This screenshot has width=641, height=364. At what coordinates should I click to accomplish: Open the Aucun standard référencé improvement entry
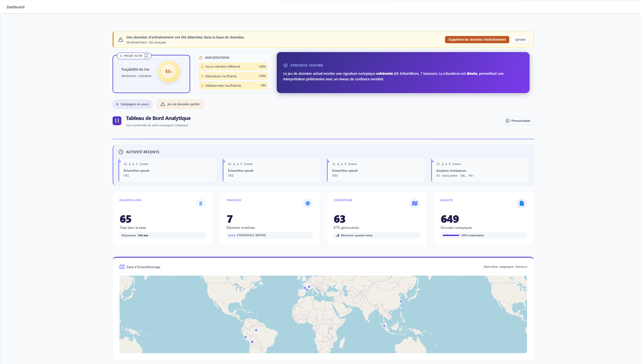point(233,66)
